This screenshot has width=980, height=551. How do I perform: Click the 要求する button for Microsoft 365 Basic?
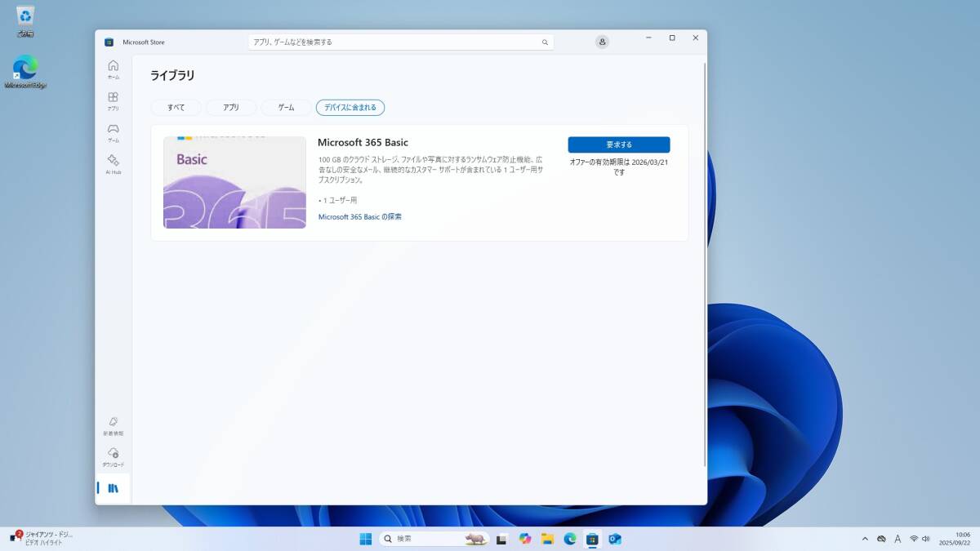point(619,144)
